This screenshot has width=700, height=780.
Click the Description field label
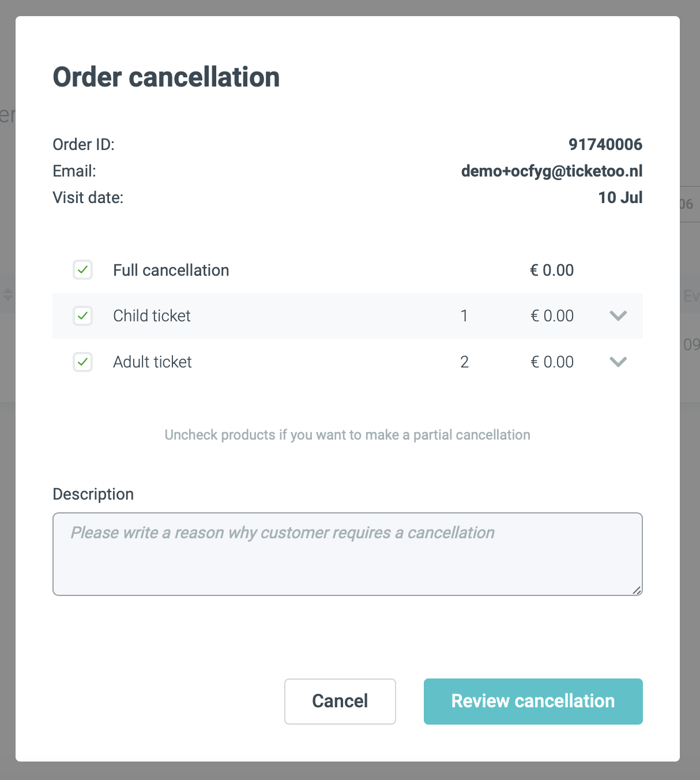(93, 494)
